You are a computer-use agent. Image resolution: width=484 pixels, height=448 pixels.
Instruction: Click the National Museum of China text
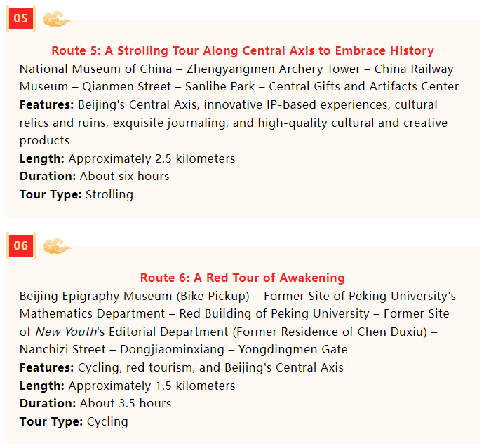(95, 69)
